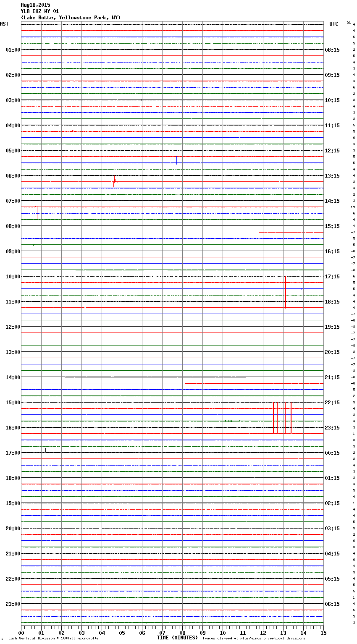Viewport: 357px width, 644px height.
Task: Click the bottom minute axis tick "10"
Action: pyautogui.click(x=222, y=633)
